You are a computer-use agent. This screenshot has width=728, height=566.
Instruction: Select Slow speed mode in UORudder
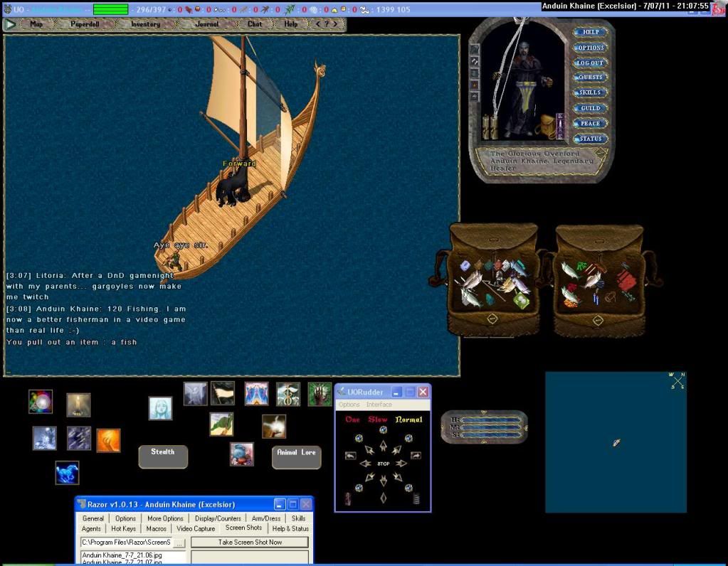(x=378, y=420)
